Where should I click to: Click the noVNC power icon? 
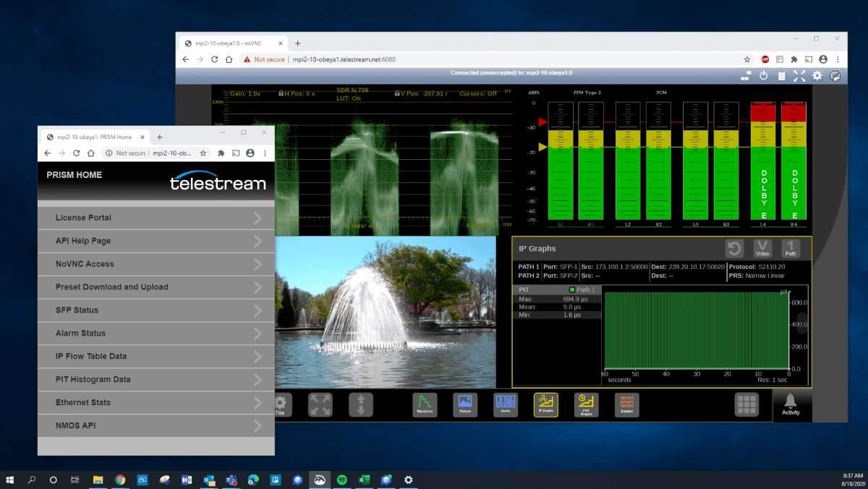[764, 75]
